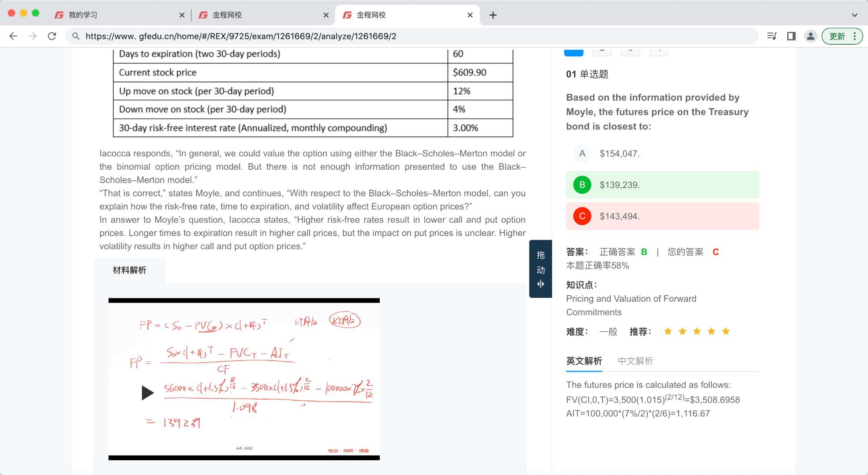Switch to 中文解析 tab
The width and height of the screenshot is (868, 475).
coord(635,361)
